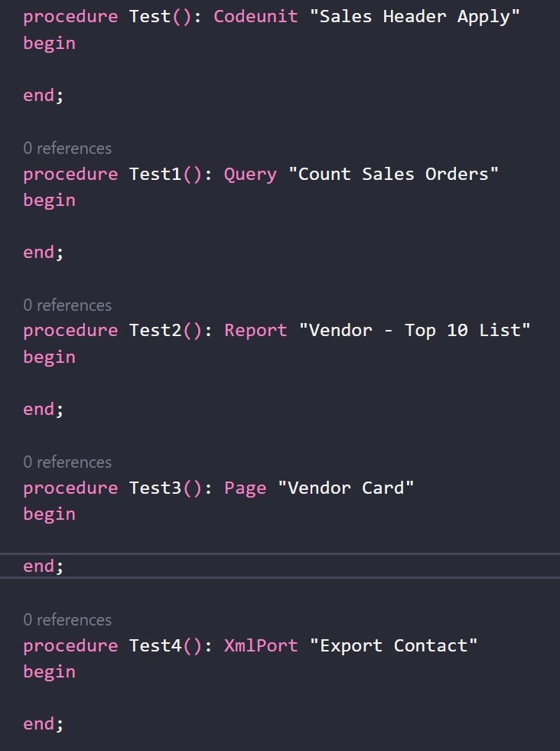Viewport: 560px width, 751px height.
Task: Click "0 references" above Test3 procedure
Action: 67,462
